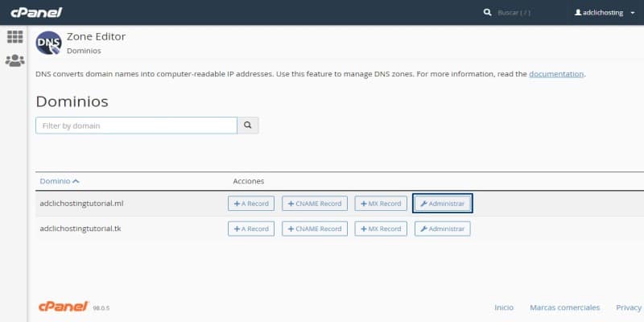Add MX Record for adclichostingtutorial.ml
The width and height of the screenshot is (644, 322).
point(381,204)
